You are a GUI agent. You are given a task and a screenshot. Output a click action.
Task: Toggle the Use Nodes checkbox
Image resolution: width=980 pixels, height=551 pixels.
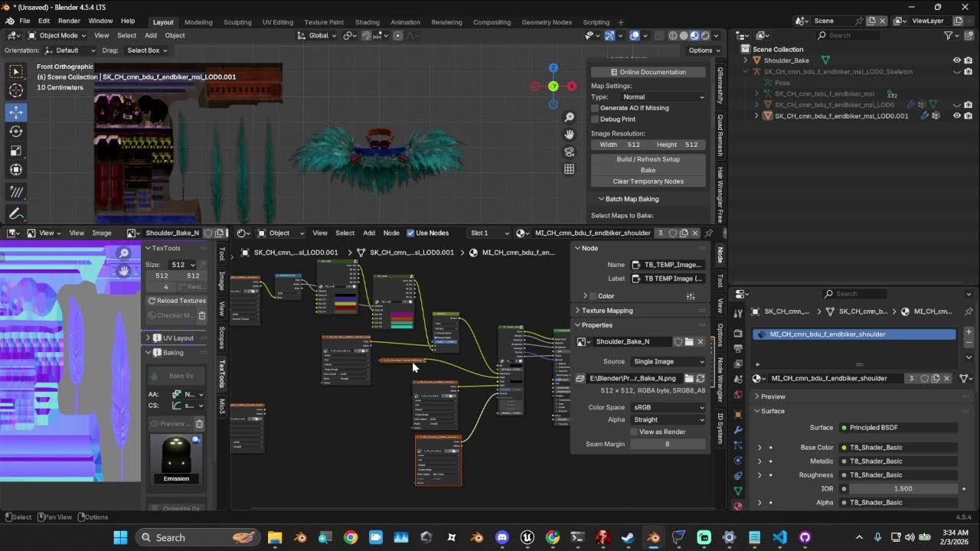(410, 233)
